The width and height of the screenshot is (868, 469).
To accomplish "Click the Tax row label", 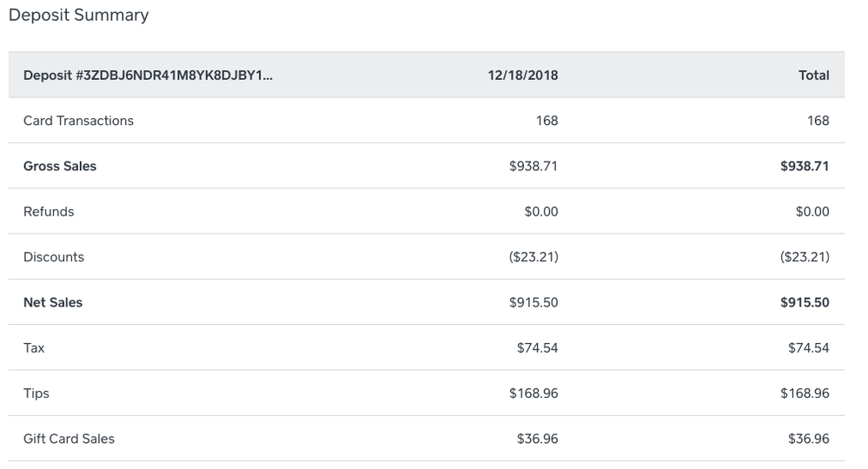I will pyautogui.click(x=34, y=348).
